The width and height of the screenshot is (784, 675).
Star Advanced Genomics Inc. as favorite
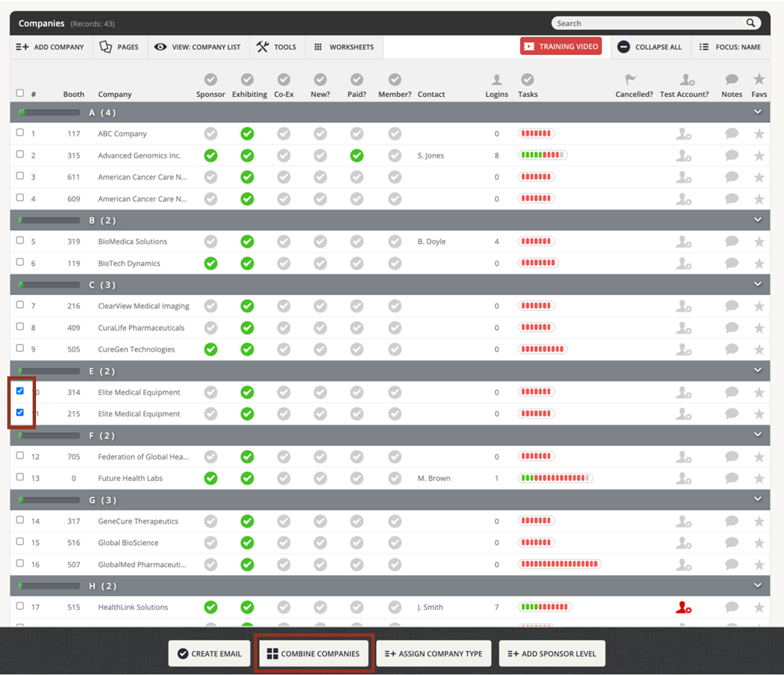coord(759,156)
